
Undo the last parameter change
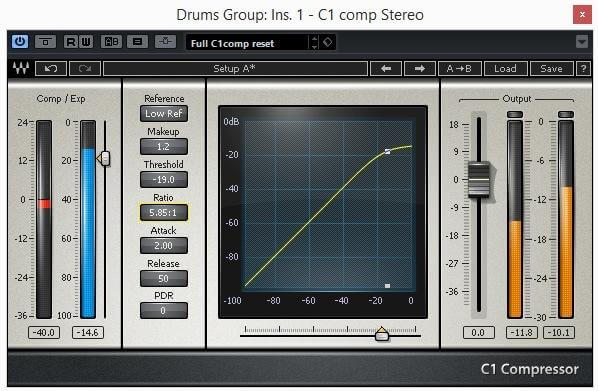click(51, 69)
